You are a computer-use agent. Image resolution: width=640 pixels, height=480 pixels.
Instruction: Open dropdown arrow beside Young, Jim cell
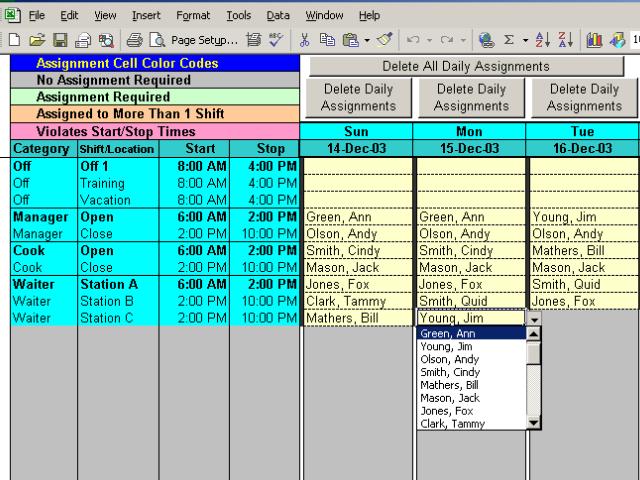point(534,319)
